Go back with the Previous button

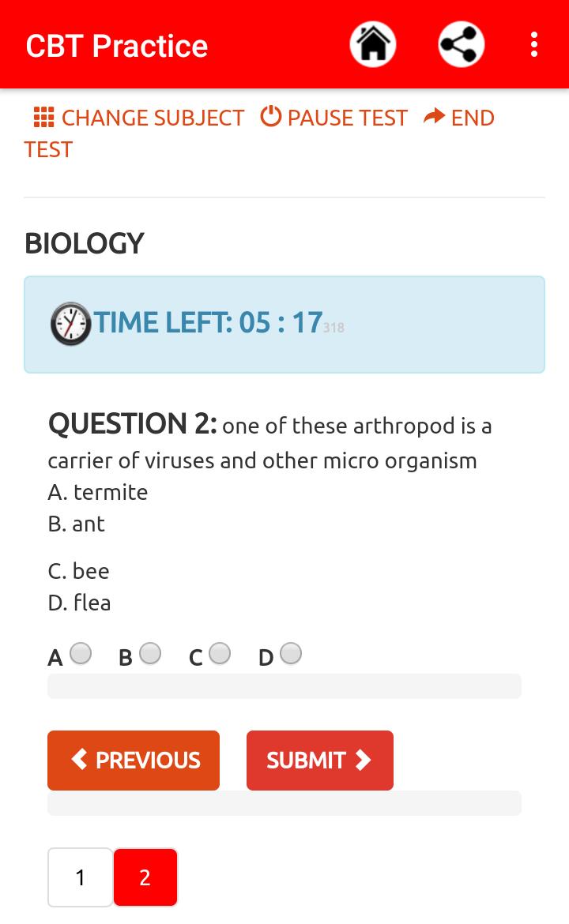pyautogui.click(x=134, y=761)
